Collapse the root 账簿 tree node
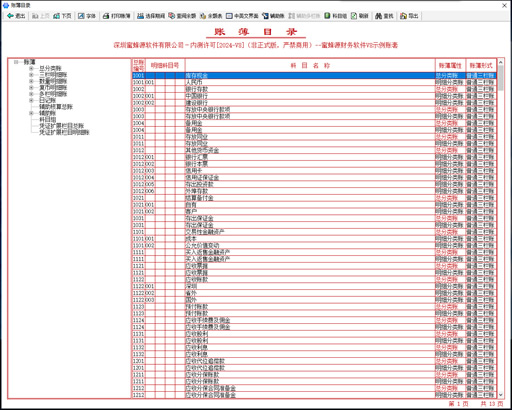 point(16,62)
